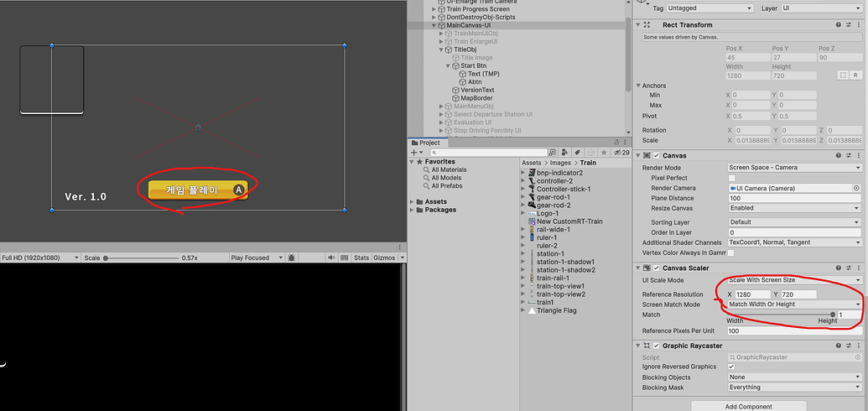Toggle the keyboard shortcuts icon in Game view
Screen dimensions: 868x411
(x=344, y=258)
